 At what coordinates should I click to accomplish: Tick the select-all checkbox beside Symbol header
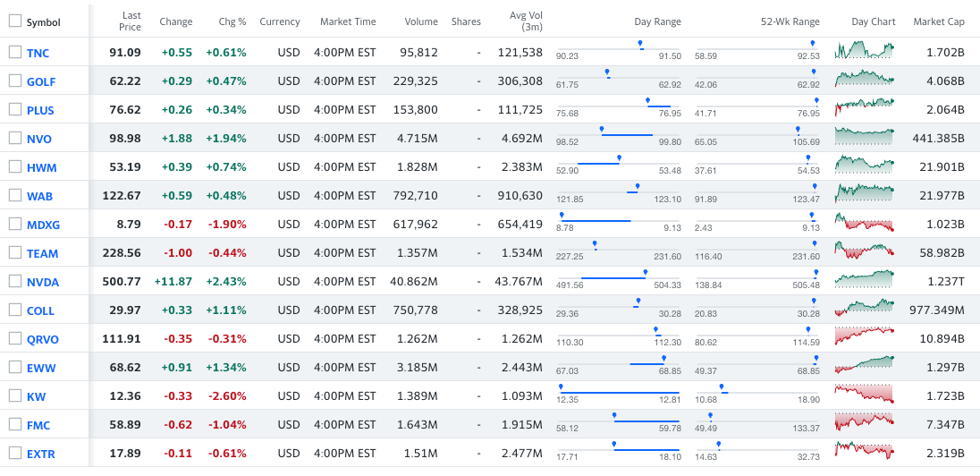(x=15, y=21)
